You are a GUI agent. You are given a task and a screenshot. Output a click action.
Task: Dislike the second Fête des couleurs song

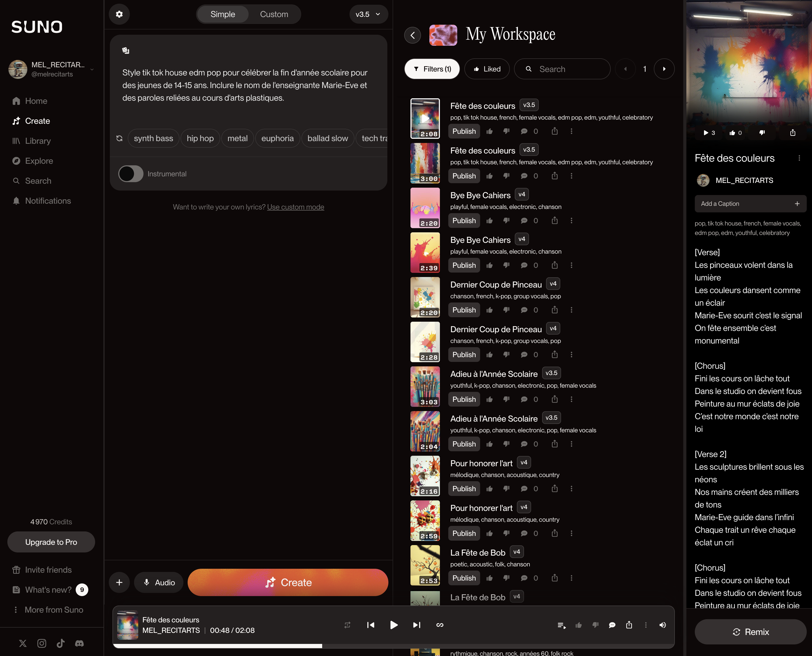[x=506, y=176]
